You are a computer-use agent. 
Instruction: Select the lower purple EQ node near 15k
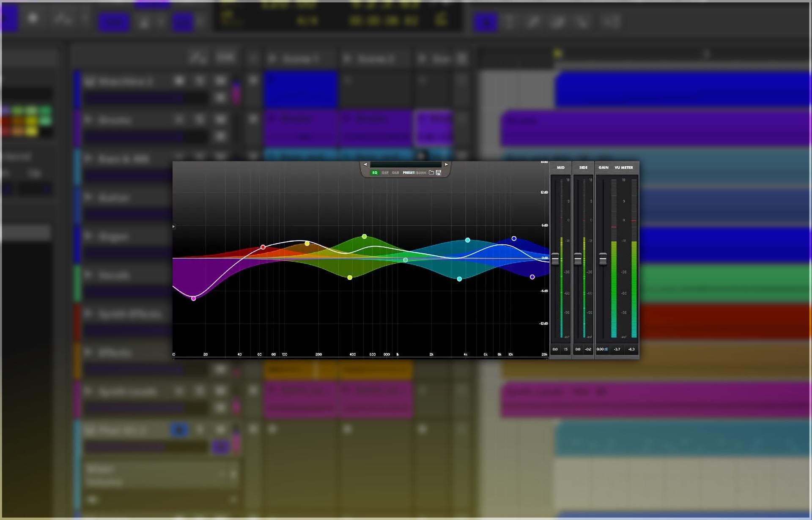532,277
